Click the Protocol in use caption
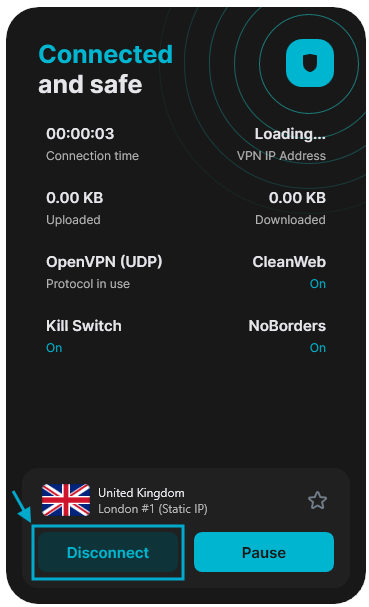 coord(88,284)
